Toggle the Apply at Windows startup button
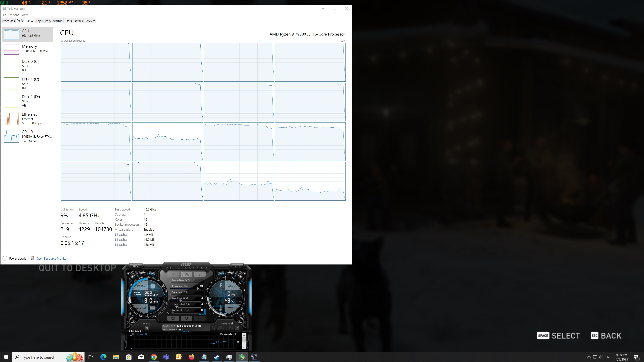644x362 pixels. click(x=147, y=328)
